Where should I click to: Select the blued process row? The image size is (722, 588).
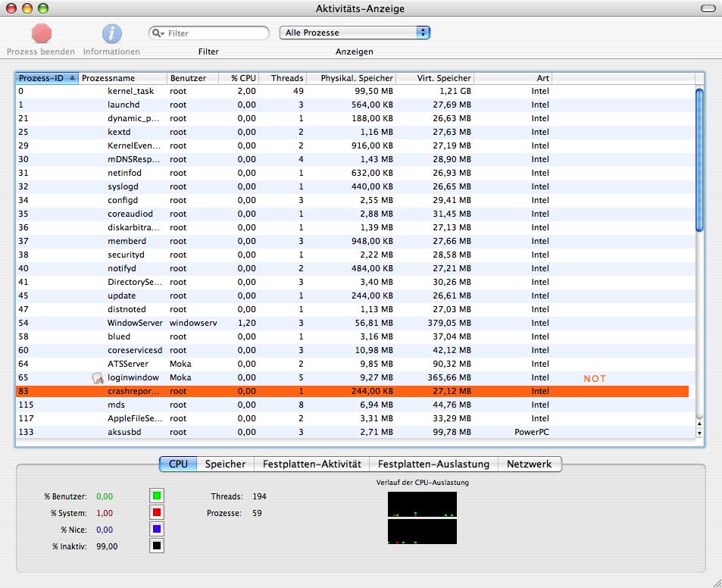click(x=355, y=336)
